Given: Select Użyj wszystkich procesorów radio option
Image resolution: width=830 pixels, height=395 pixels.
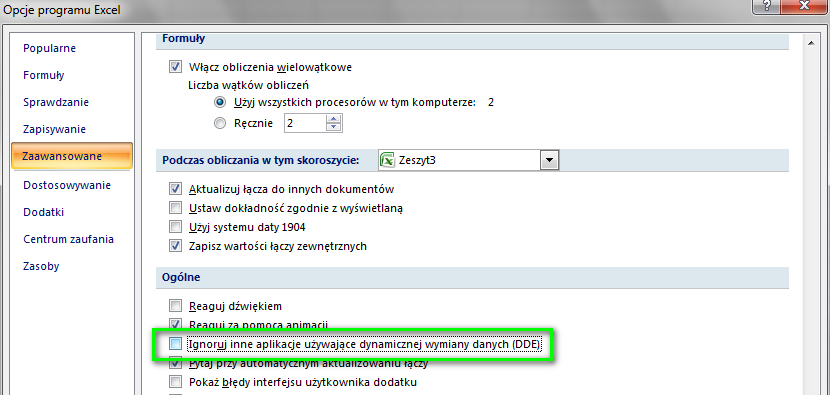Looking at the screenshot, I should pyautogui.click(x=220, y=102).
